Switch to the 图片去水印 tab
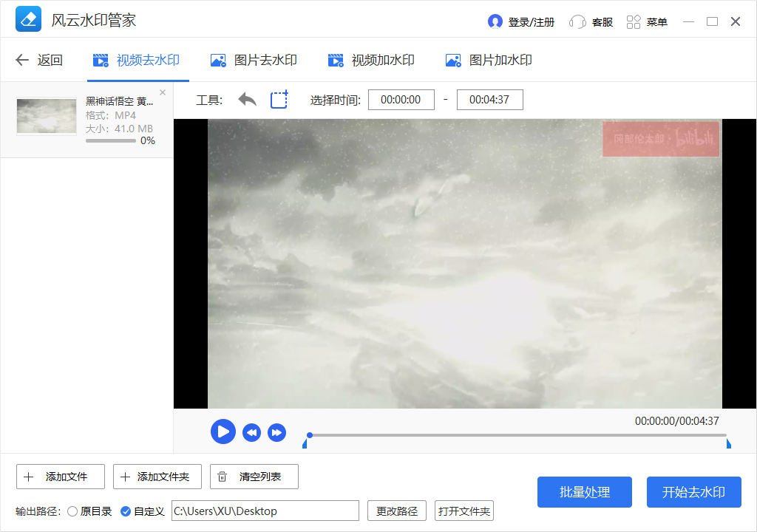757x532 pixels. tap(253, 60)
